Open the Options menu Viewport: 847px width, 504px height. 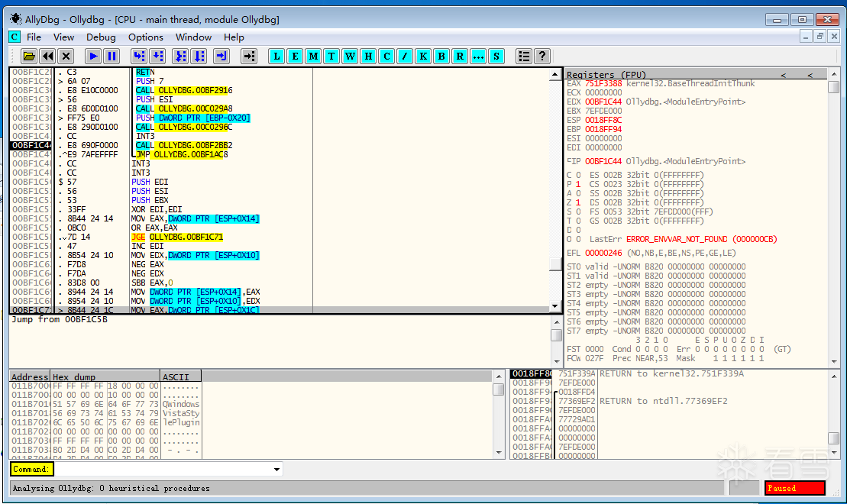146,37
